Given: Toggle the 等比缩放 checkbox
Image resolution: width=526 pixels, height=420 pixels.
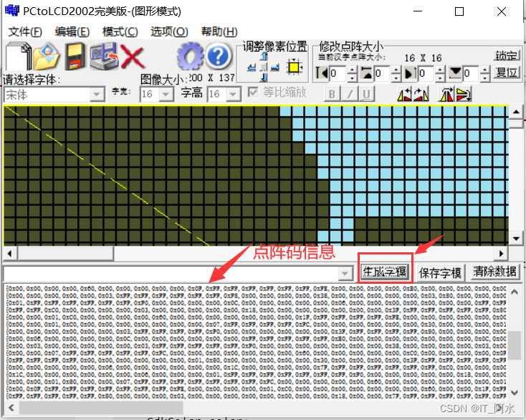Looking at the screenshot, I should pyautogui.click(x=253, y=92).
